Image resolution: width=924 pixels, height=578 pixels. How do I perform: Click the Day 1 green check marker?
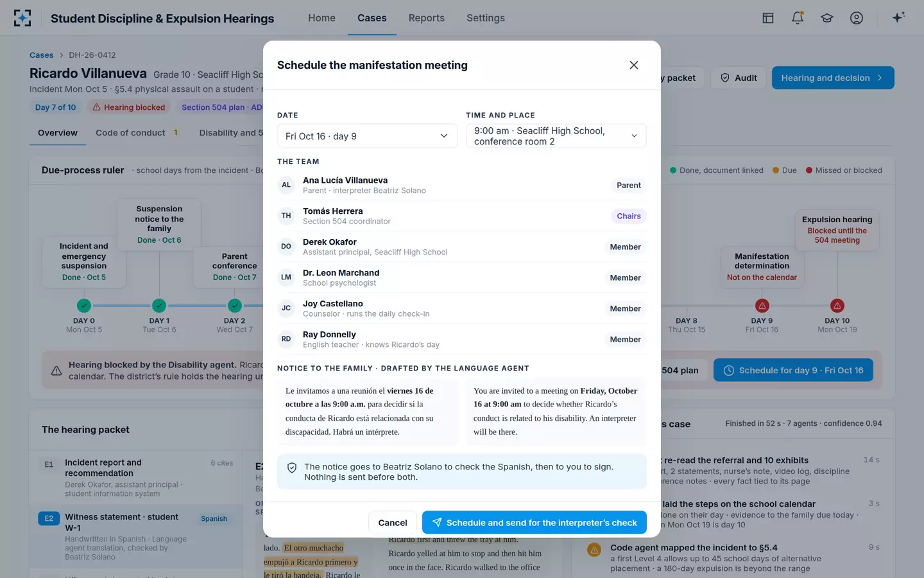click(x=159, y=306)
